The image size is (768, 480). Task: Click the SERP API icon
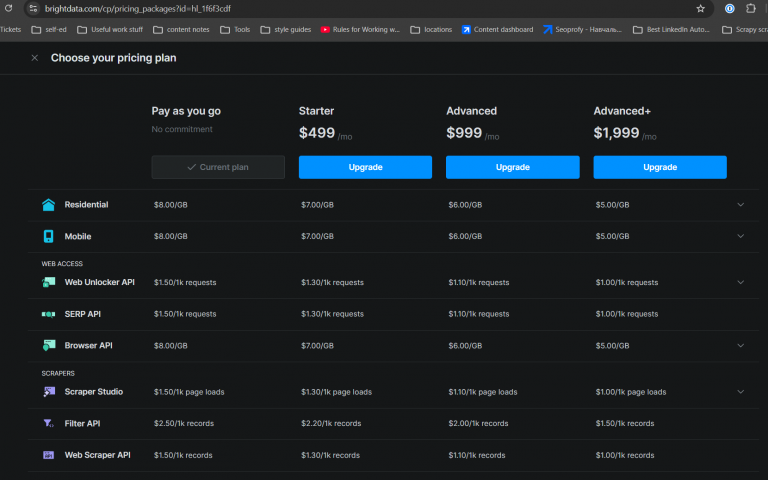click(x=48, y=314)
